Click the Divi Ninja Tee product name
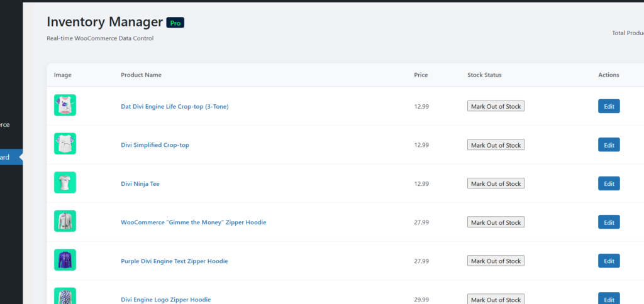The height and width of the screenshot is (304, 644). click(x=140, y=184)
